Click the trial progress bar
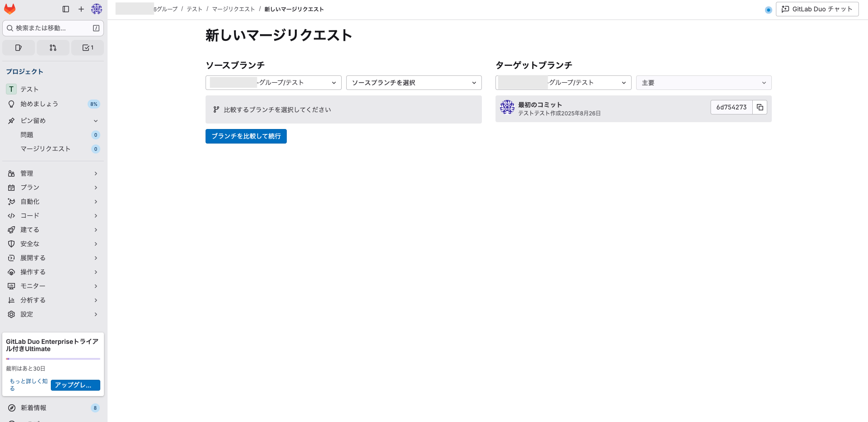The width and height of the screenshot is (868, 422). (53, 359)
